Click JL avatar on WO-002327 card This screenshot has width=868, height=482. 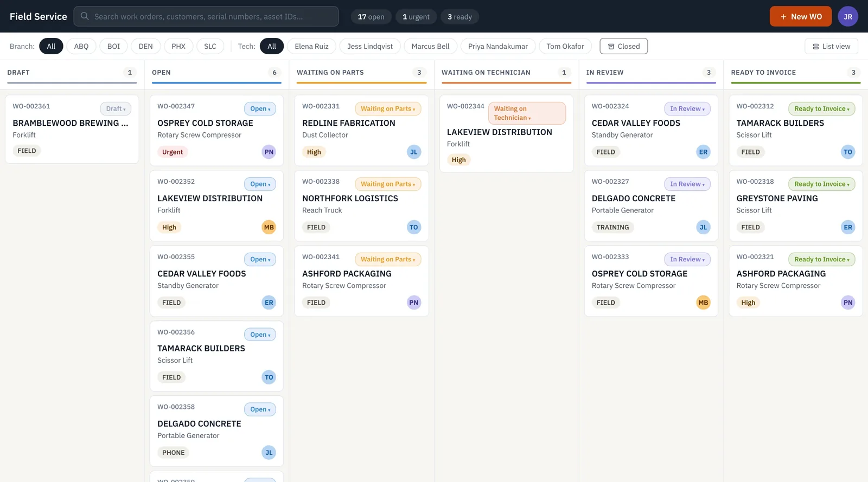[703, 227]
